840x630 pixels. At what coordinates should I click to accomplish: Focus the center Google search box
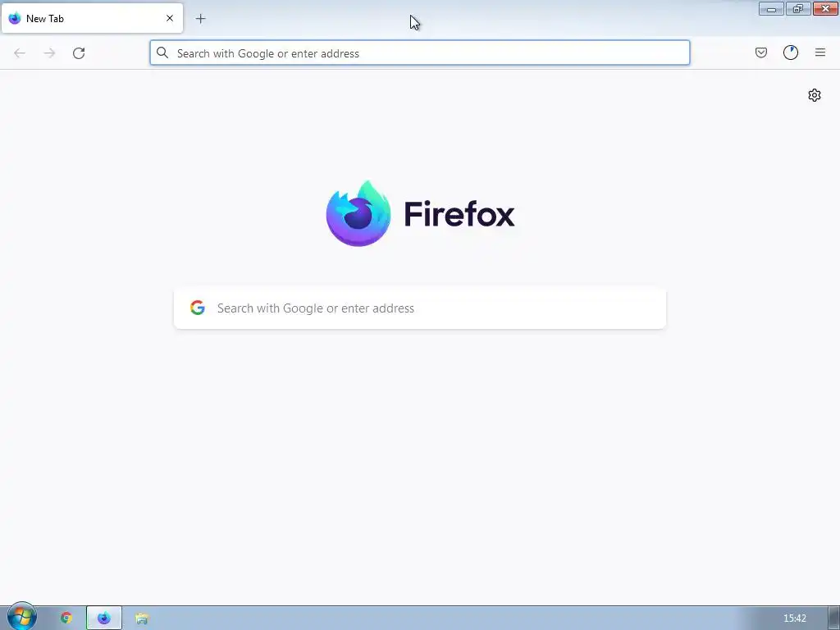coord(420,308)
